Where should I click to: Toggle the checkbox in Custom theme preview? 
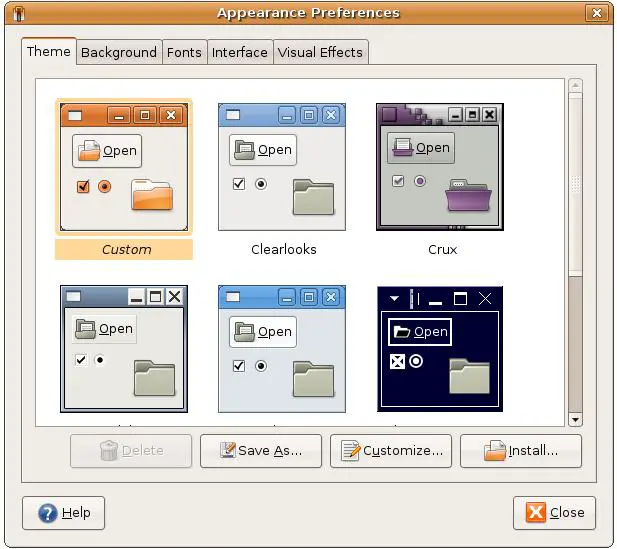point(83,186)
